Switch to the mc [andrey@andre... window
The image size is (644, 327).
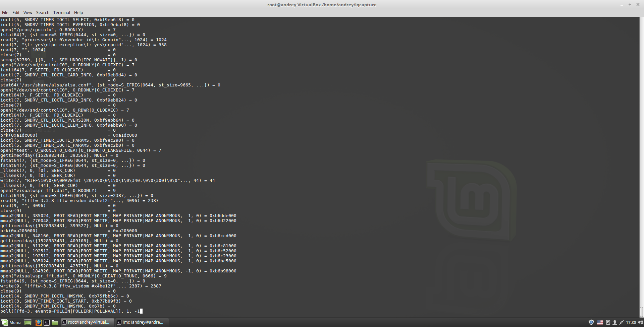(141, 322)
